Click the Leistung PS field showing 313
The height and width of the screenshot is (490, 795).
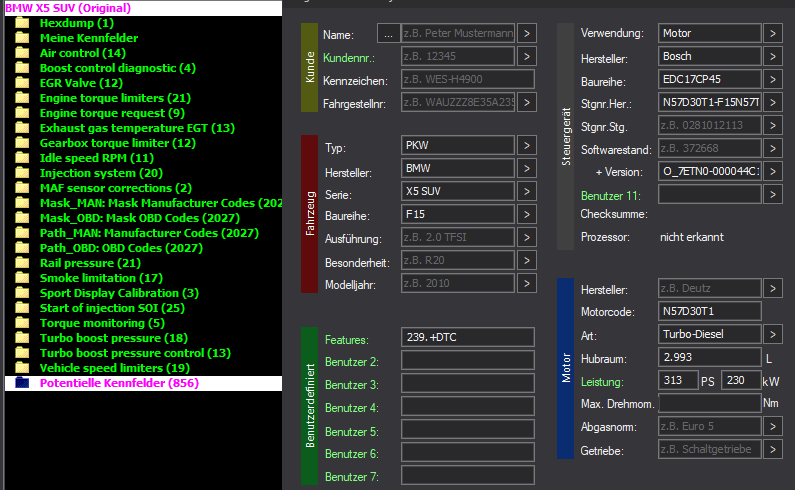(x=678, y=380)
